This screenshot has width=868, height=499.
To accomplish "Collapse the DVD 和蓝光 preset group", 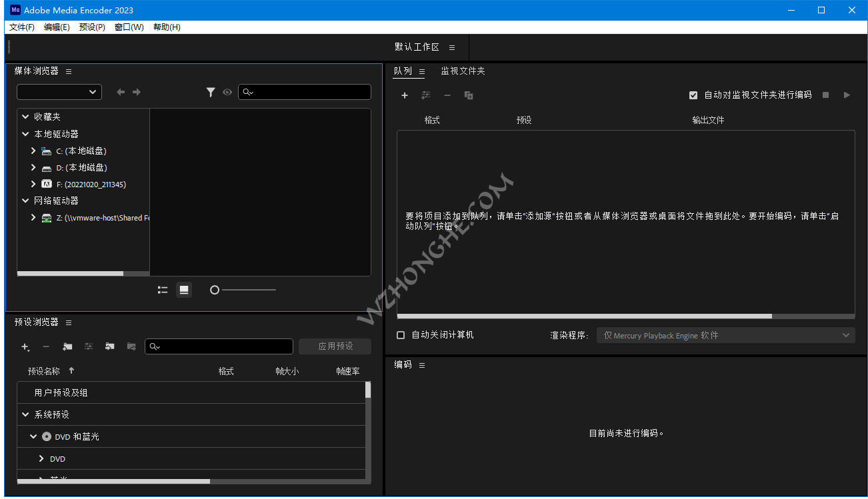I will pos(32,436).
